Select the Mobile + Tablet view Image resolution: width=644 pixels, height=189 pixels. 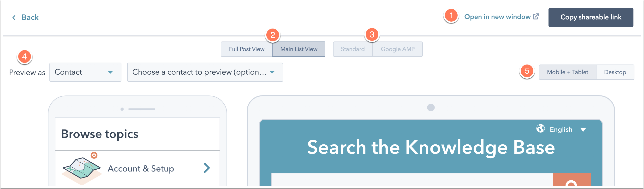pos(567,72)
